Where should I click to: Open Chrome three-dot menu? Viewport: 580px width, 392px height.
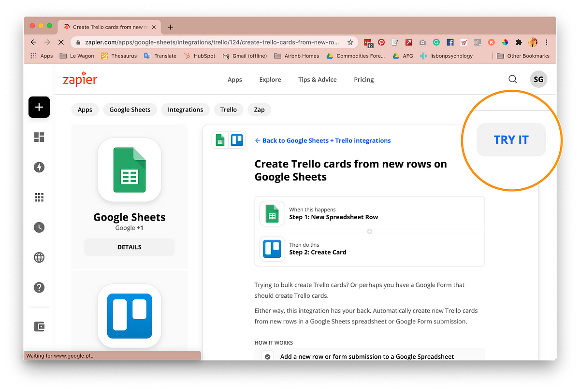point(547,42)
